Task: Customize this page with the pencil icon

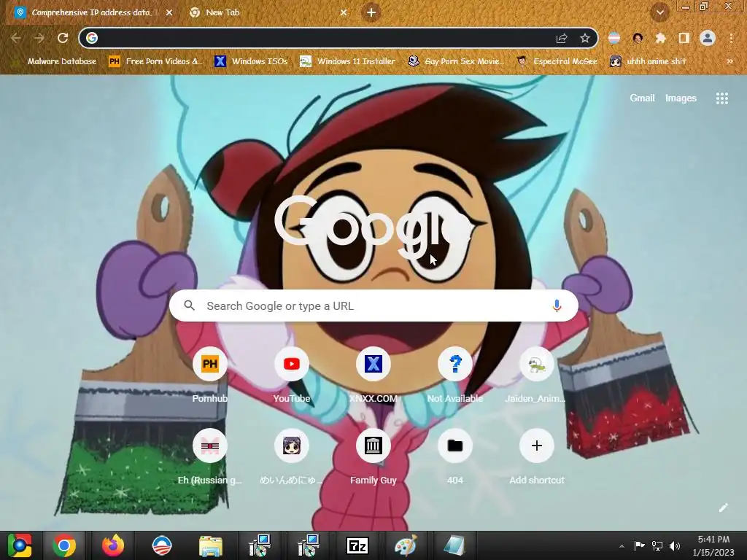Action: coord(723,507)
